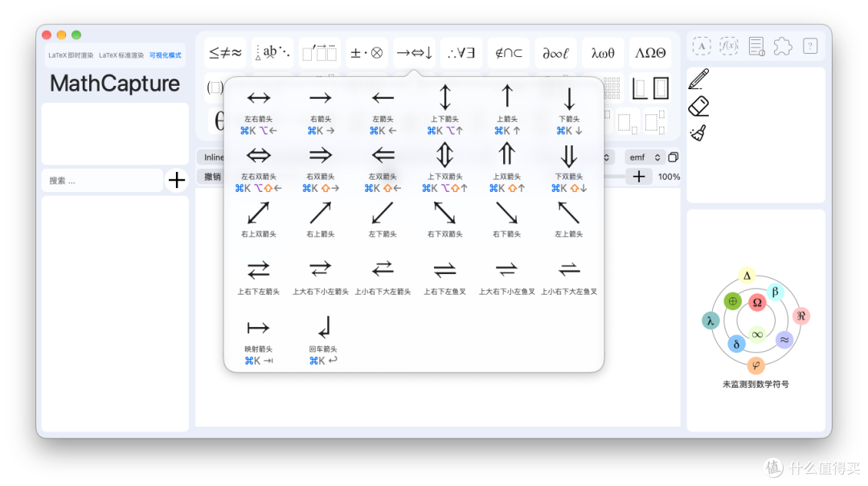Insert the down double arrow 下双箭头
Viewport: 868px width, 486px height.
click(x=569, y=156)
